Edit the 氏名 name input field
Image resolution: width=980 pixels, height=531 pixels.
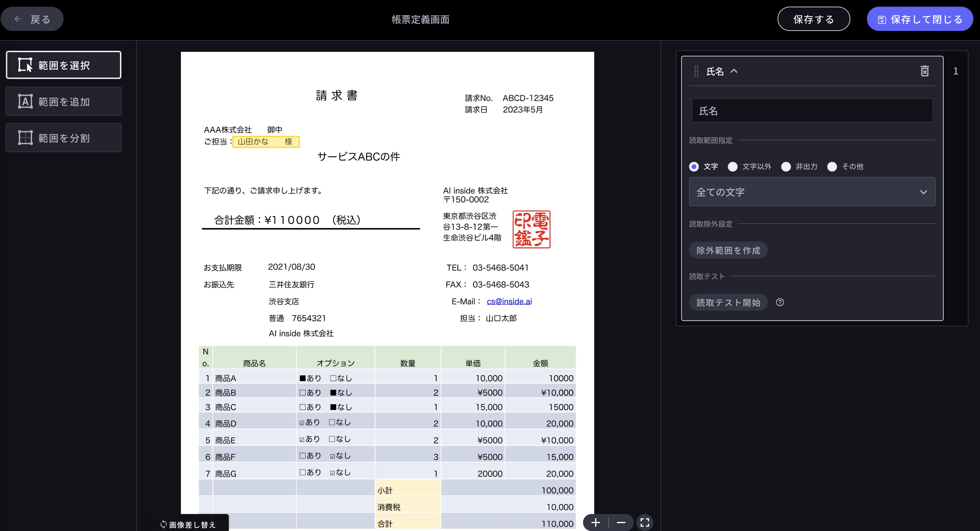[812, 111]
